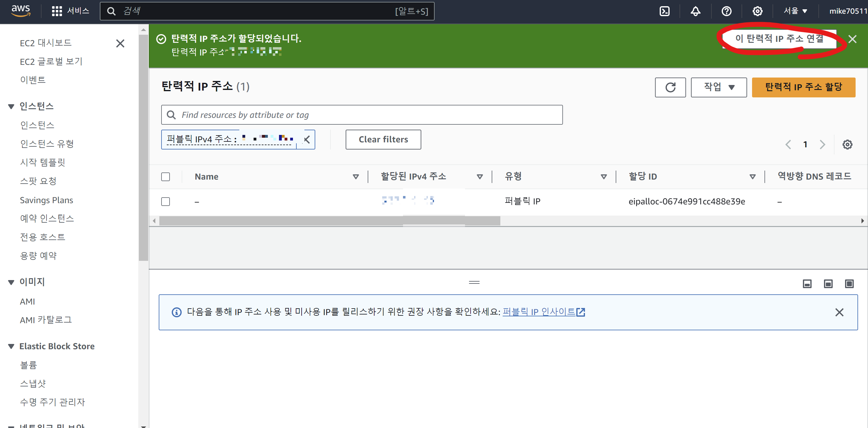This screenshot has height=428, width=868.
Task: Open the 퍼블릭 IP 인사이트 link
Action: [x=538, y=312]
